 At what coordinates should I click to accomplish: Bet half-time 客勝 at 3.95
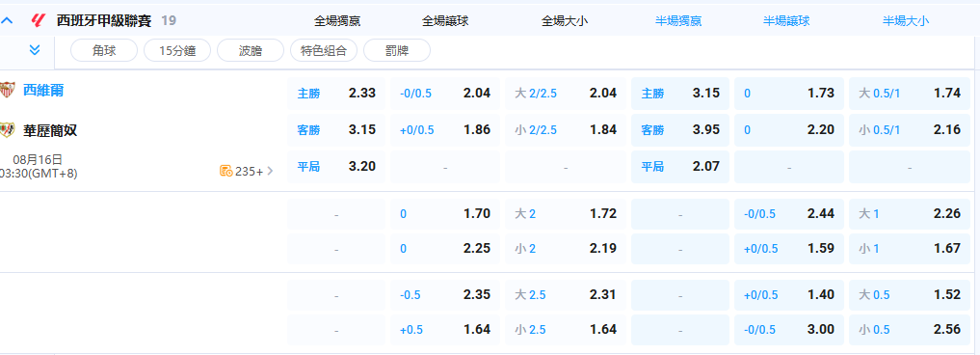click(680, 130)
